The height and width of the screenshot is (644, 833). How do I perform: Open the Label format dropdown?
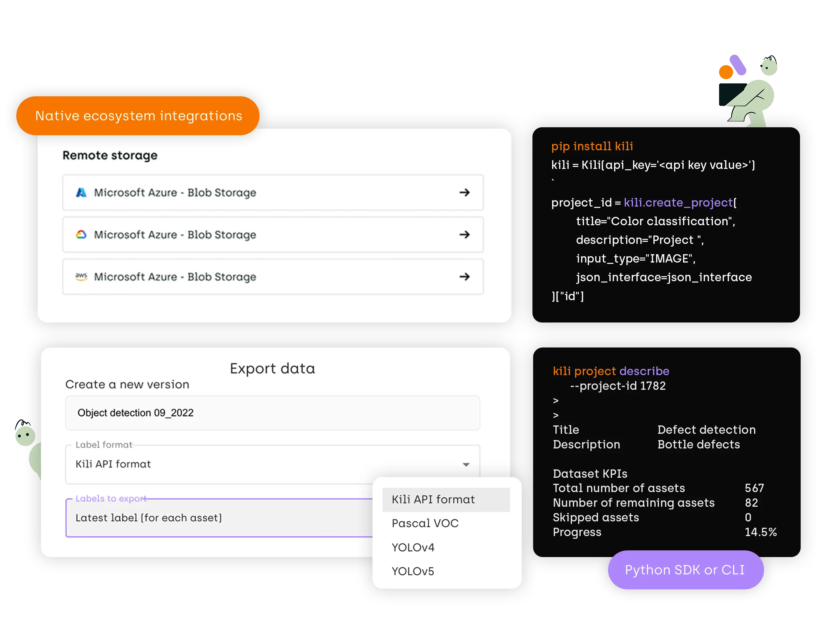466,464
